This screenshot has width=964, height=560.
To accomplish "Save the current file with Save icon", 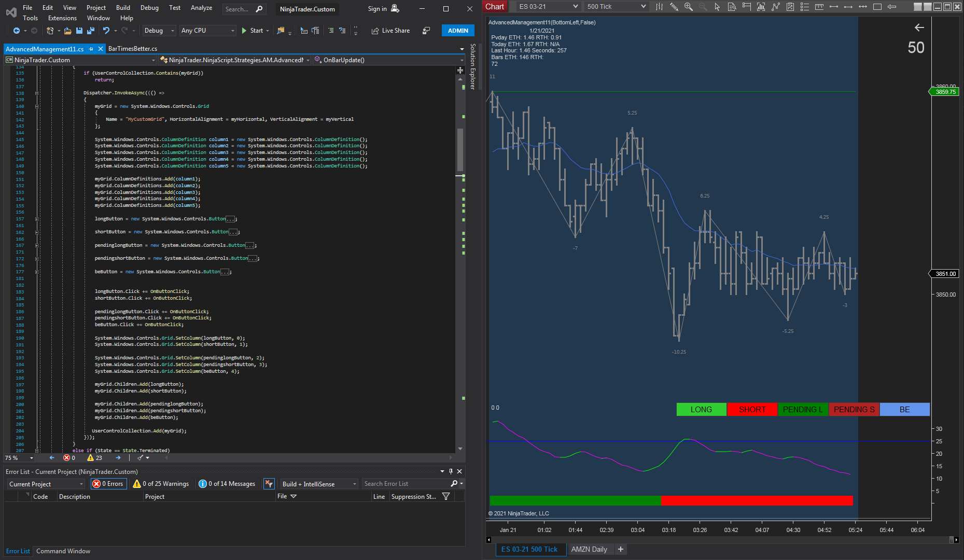I will (79, 31).
